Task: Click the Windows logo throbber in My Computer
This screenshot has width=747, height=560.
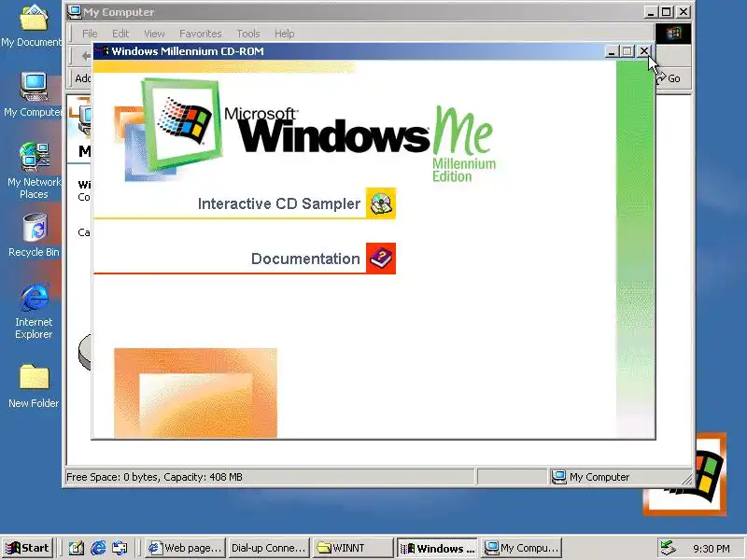Action: pyautogui.click(x=672, y=34)
